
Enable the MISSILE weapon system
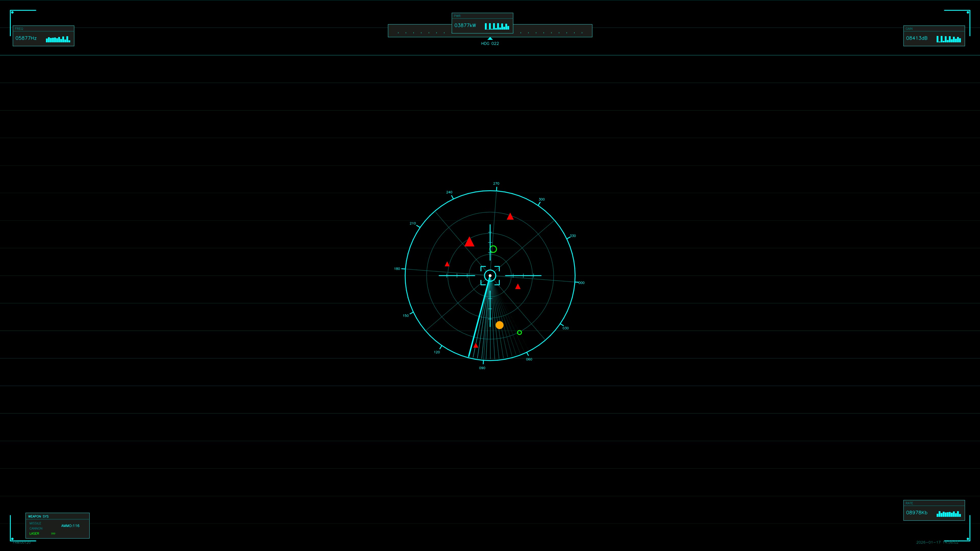point(36,523)
